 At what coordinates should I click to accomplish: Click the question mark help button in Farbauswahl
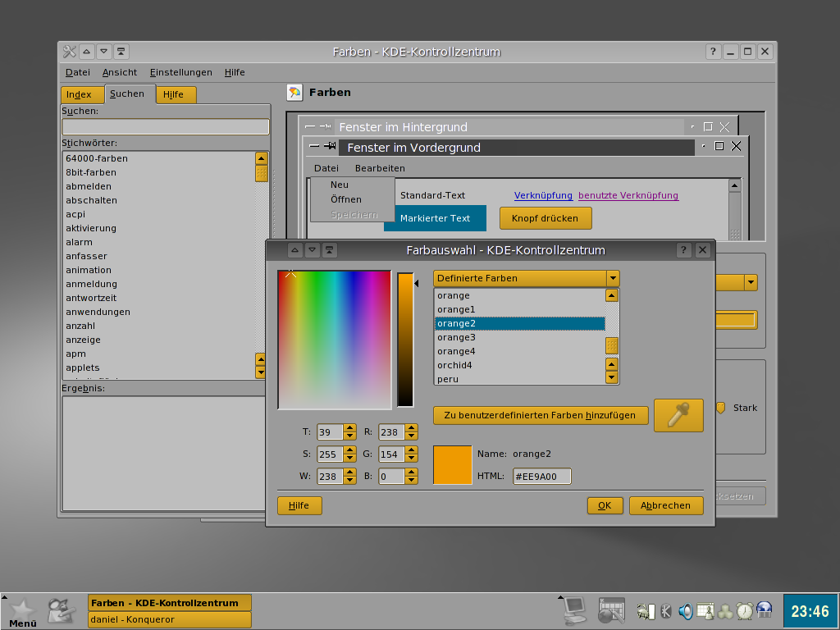[x=683, y=249]
